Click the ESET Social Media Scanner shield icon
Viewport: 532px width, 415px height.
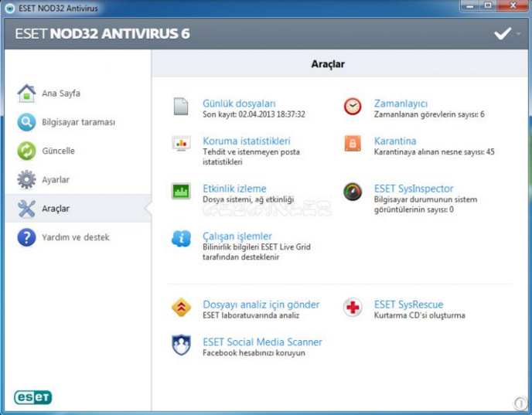[181, 345]
